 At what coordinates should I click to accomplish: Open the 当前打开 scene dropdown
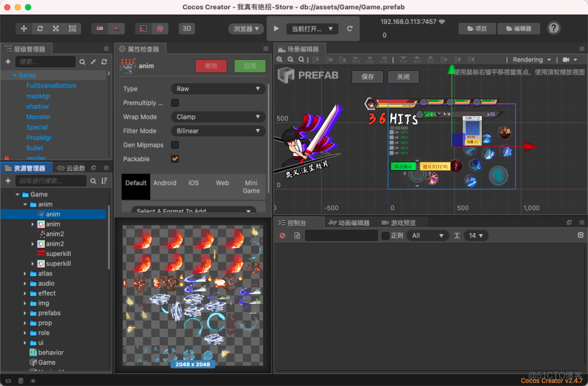(x=312, y=29)
